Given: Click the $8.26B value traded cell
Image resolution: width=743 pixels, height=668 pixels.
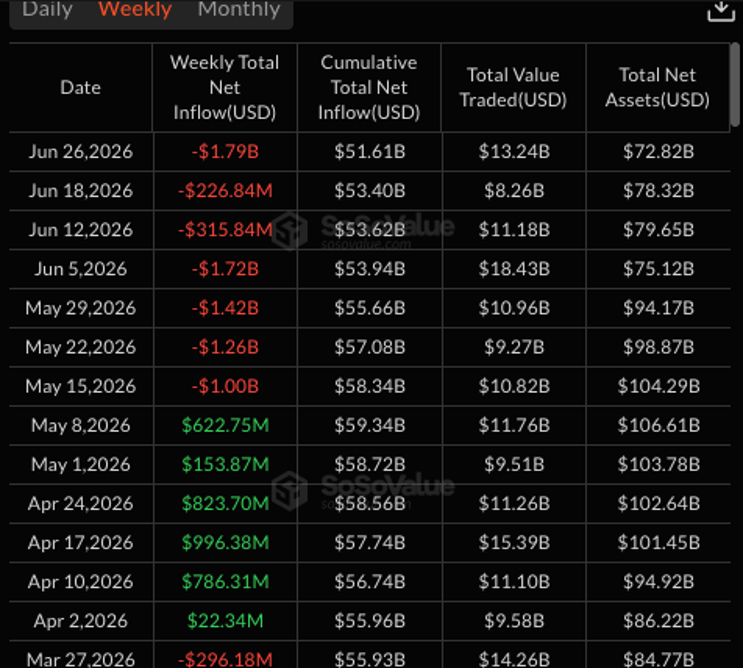Looking at the screenshot, I should pyautogui.click(x=514, y=191).
